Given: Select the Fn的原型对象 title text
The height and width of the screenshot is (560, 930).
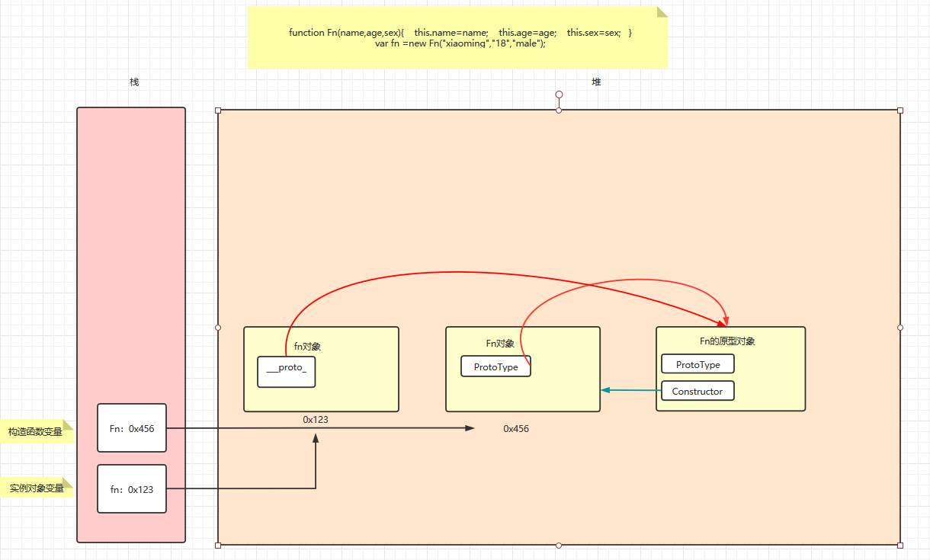Looking at the screenshot, I should point(727,341).
